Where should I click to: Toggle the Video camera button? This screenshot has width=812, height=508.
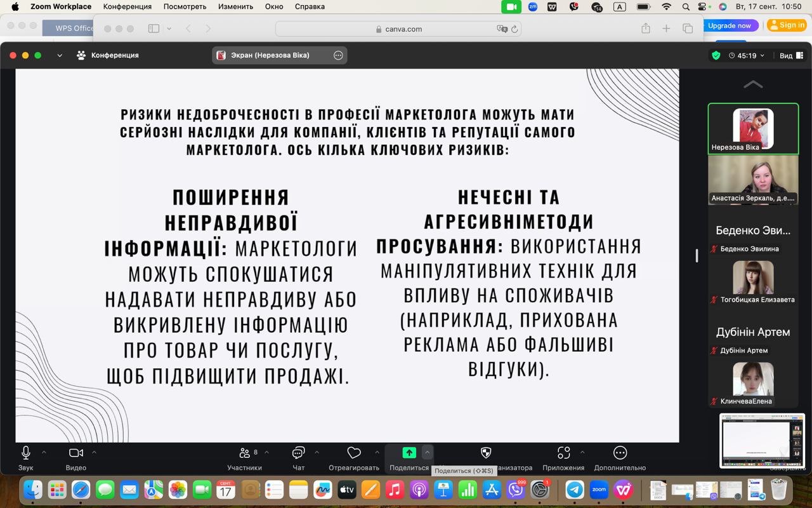coord(76,453)
